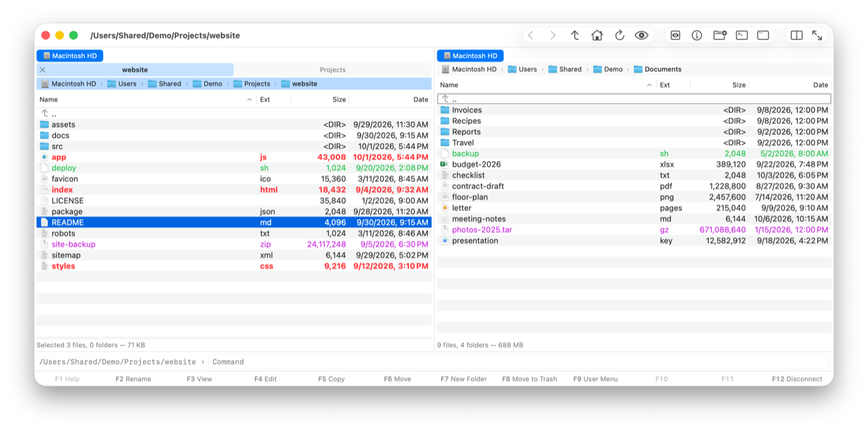Sort the left pane by Size column
Viewport: 868px width, 431px height.
click(x=320, y=99)
